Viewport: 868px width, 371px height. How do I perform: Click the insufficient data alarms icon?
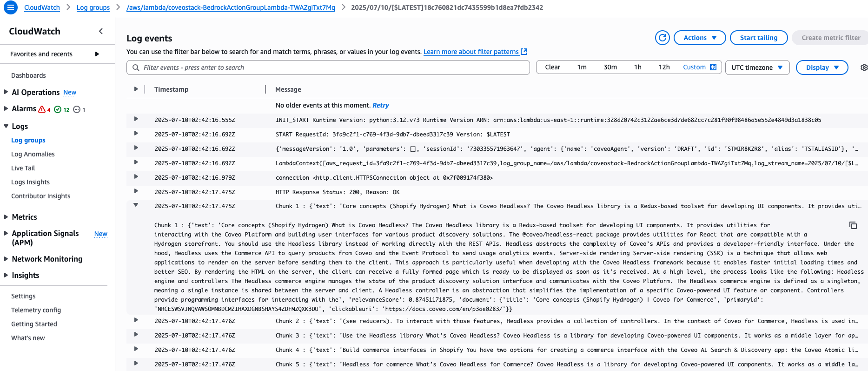pyautogui.click(x=77, y=109)
